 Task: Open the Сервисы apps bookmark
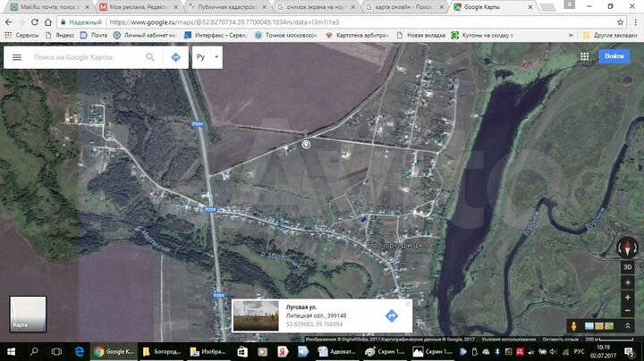(x=21, y=35)
